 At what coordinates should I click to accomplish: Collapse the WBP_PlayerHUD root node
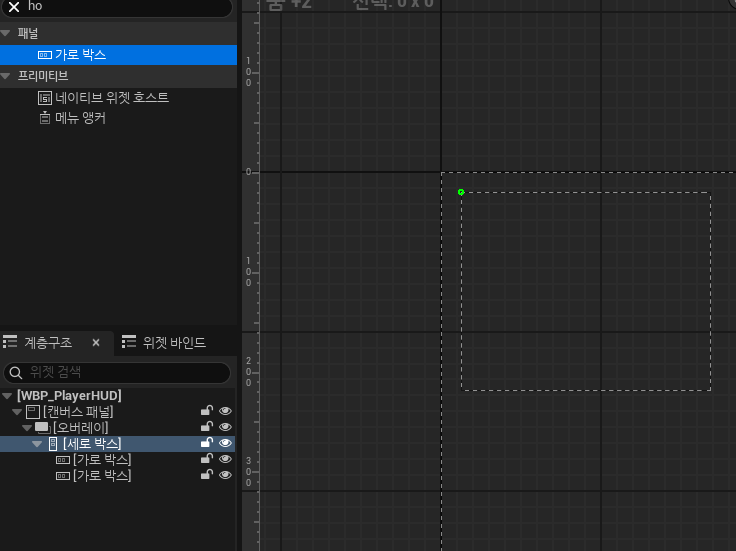coord(7,396)
